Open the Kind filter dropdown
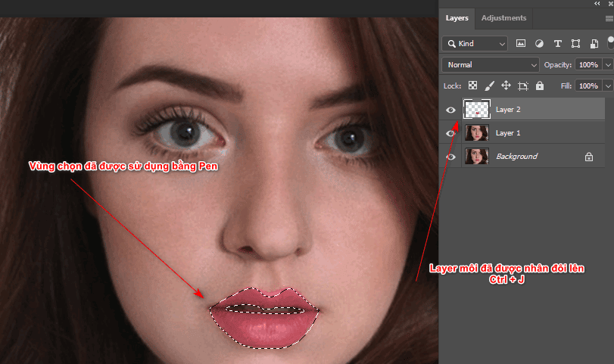 click(475, 43)
